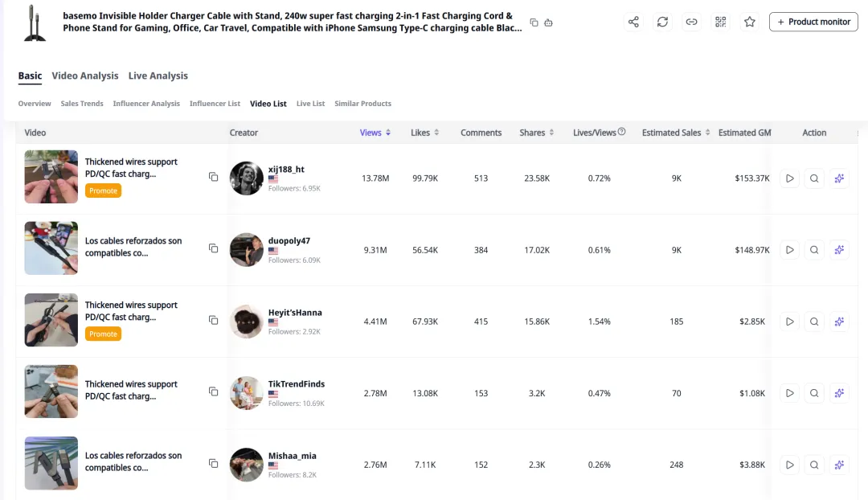Open the QR code icon
The width and height of the screenshot is (868, 500).
coord(720,22)
